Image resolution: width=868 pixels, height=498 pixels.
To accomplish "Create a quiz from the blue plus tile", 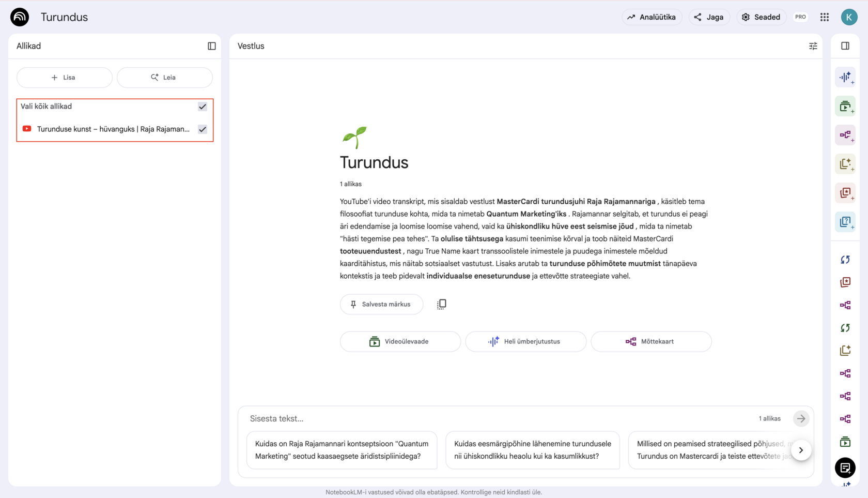I will (x=845, y=222).
